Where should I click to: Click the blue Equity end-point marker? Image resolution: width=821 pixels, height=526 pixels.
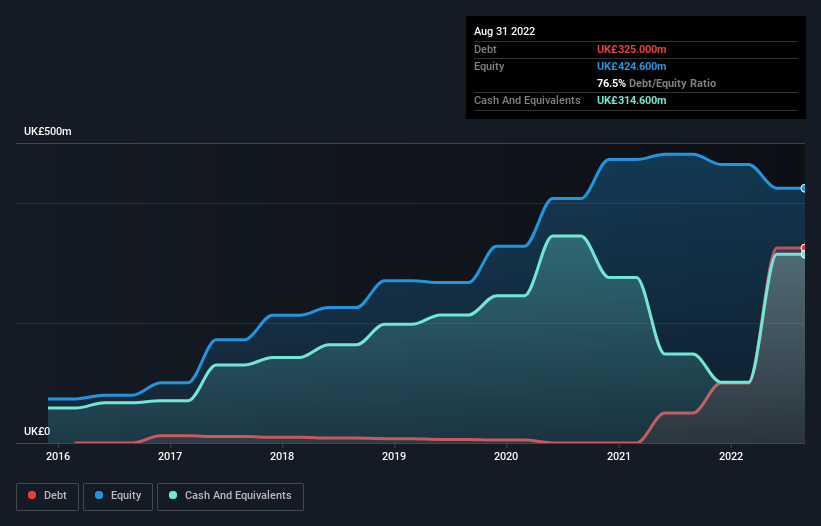(x=804, y=188)
